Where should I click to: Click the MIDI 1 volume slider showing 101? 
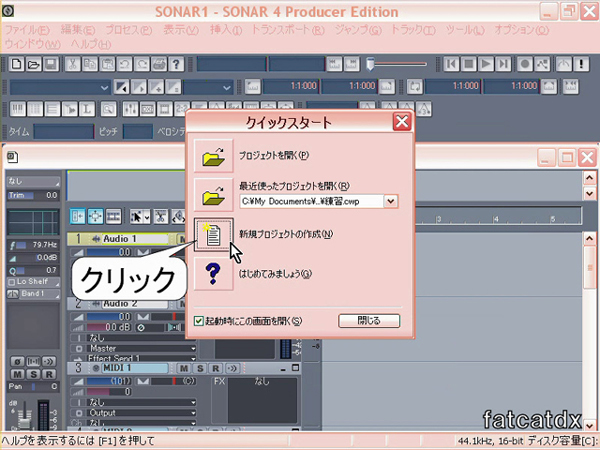(109, 382)
